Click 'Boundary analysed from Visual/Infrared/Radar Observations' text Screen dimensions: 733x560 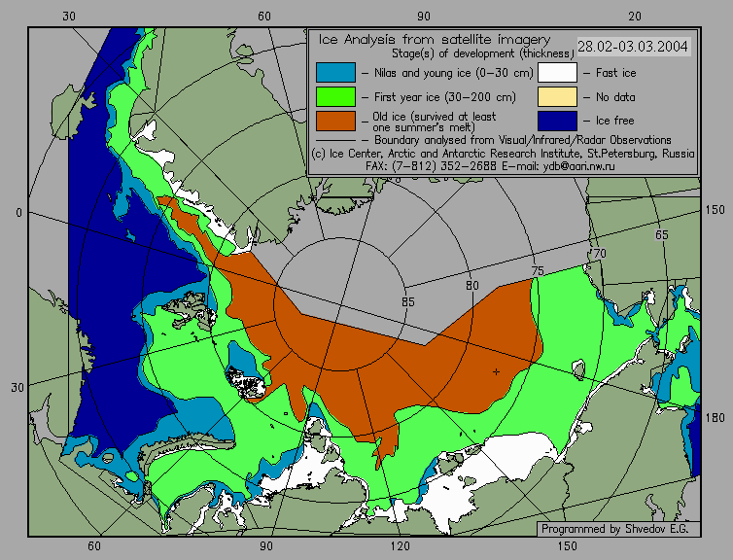pyautogui.click(x=523, y=140)
